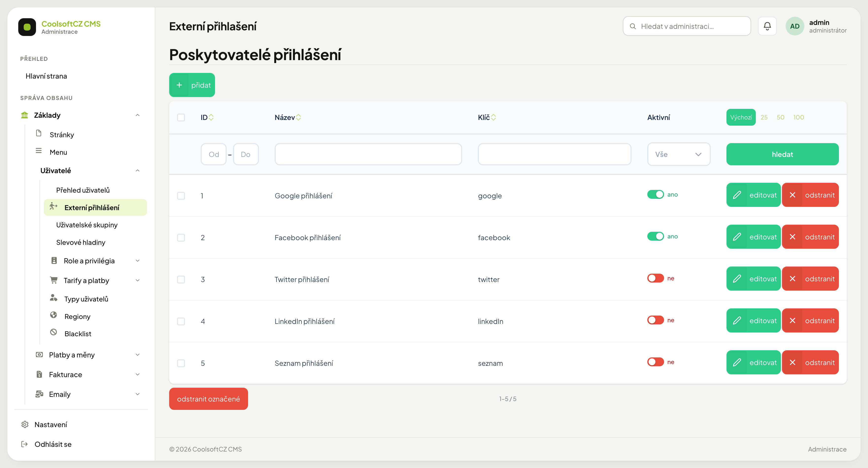Click the CoolsoftCZ CMS logo icon
This screenshot has width=868, height=468.
tap(27, 27)
